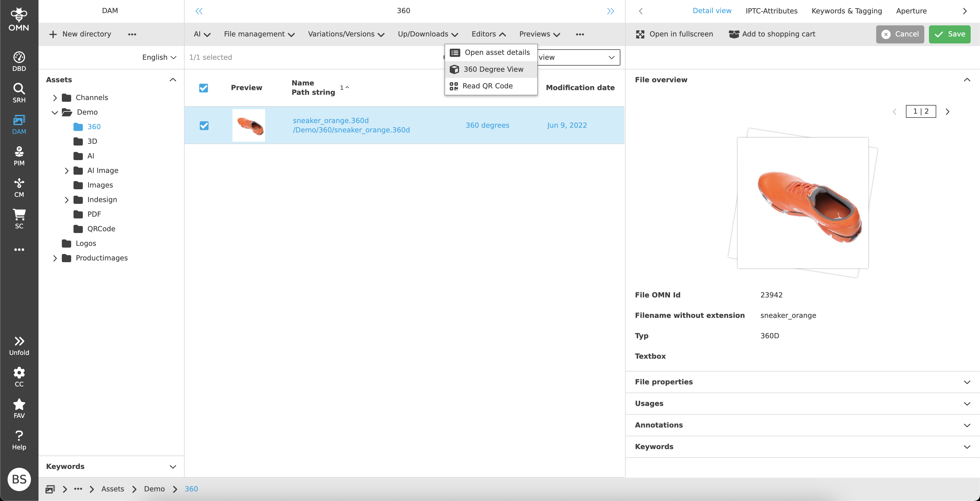980x501 pixels.
Task: Expand the File properties section
Action: coord(967,382)
